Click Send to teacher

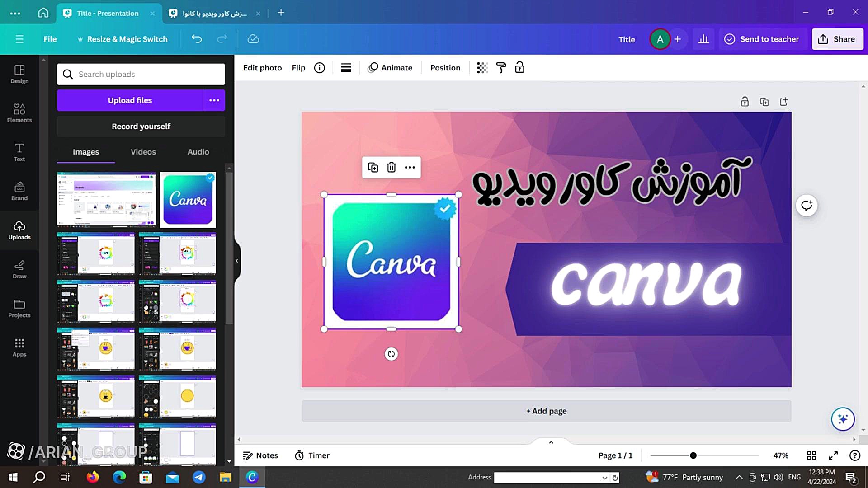[762, 39]
